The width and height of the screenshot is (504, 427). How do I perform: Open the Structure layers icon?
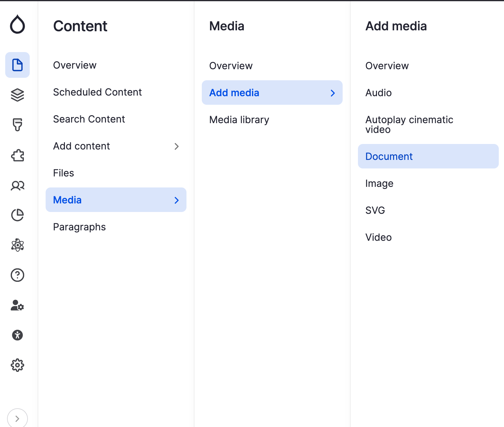coord(17,95)
